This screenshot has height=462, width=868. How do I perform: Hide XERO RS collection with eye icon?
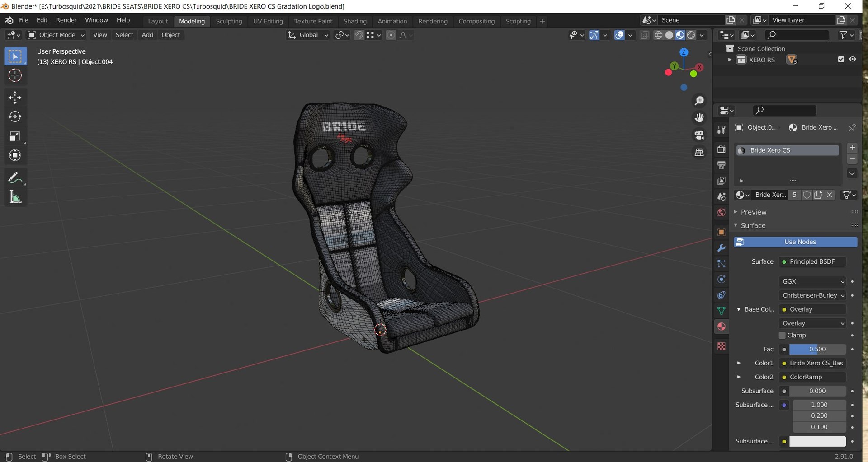tap(853, 60)
